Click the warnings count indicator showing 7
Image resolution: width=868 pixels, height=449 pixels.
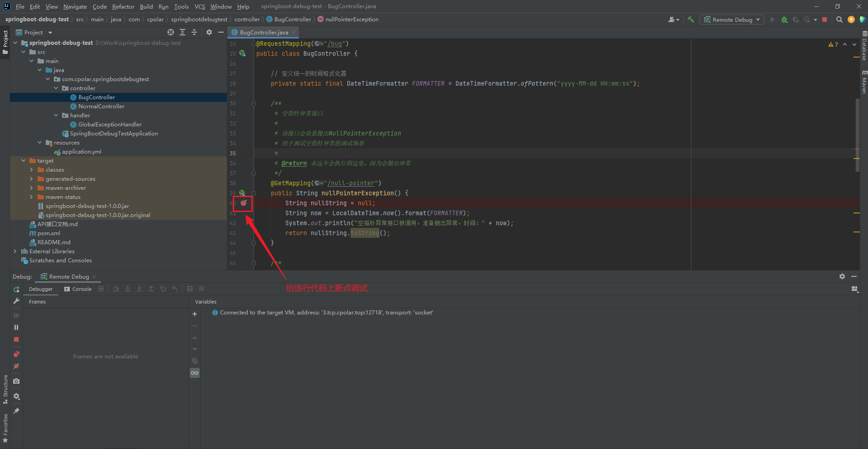[x=833, y=44]
